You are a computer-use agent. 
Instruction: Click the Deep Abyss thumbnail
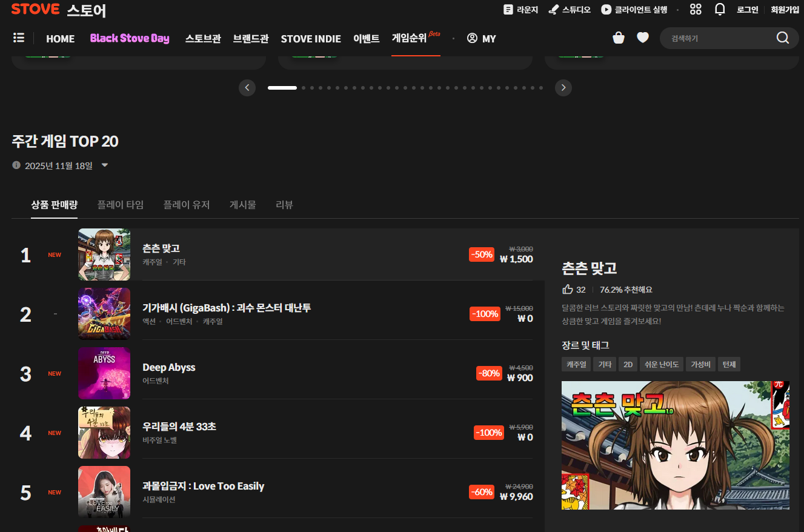point(104,373)
